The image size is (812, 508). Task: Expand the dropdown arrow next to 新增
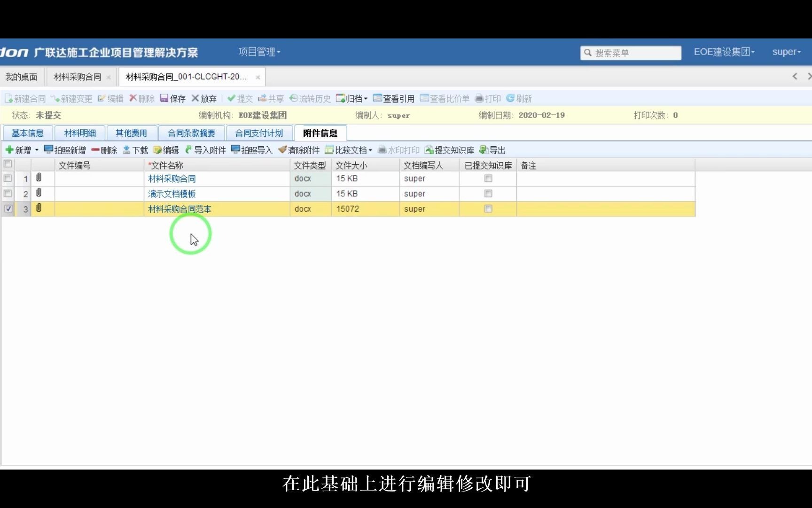37,150
